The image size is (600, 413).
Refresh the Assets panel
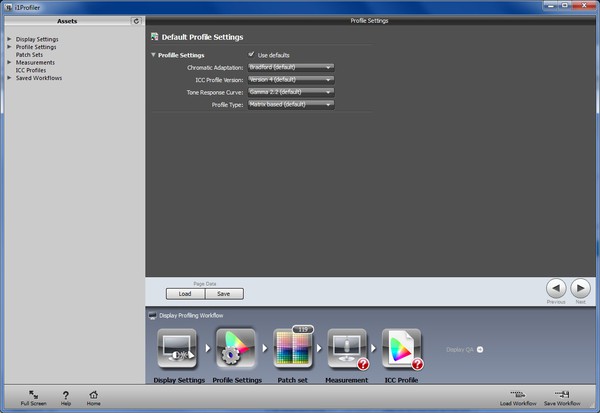point(136,21)
